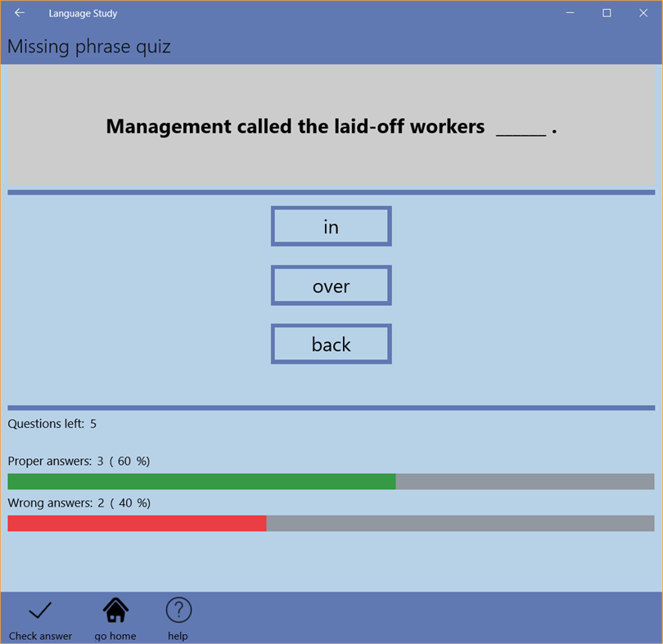This screenshot has width=663, height=644.
Task: Click the go home label text
Action: click(115, 636)
